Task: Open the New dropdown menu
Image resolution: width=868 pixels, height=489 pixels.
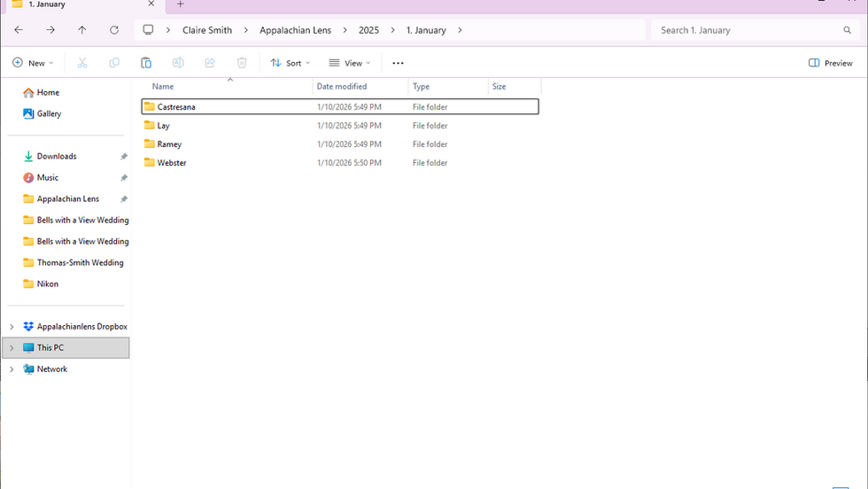Action: [x=34, y=63]
